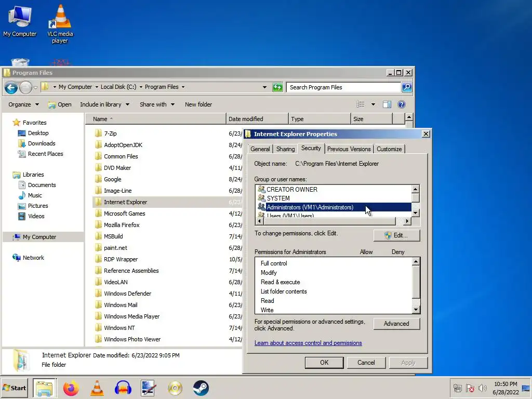
Task: Toggle the preview pane icon
Action: coord(387,104)
